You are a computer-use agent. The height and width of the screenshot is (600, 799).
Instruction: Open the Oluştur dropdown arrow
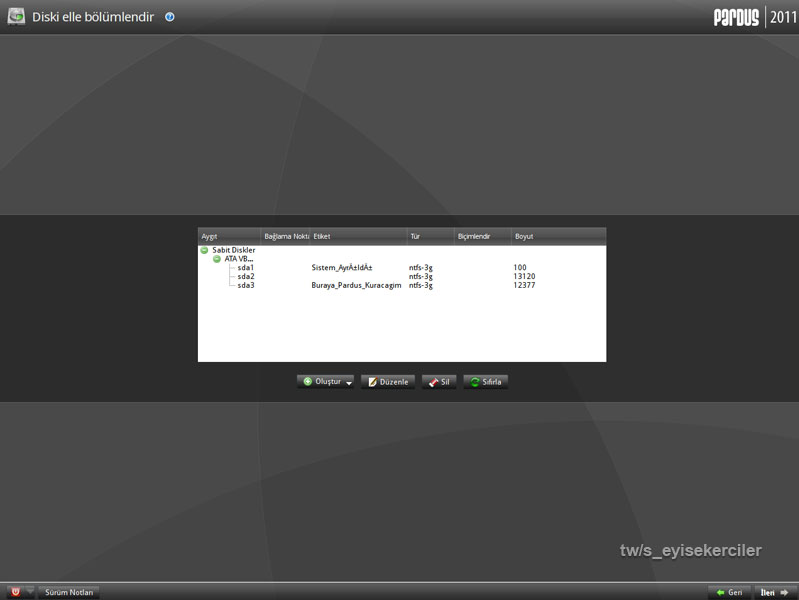click(349, 382)
